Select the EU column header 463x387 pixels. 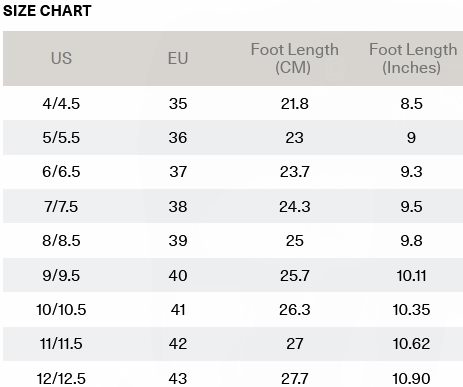click(x=178, y=58)
